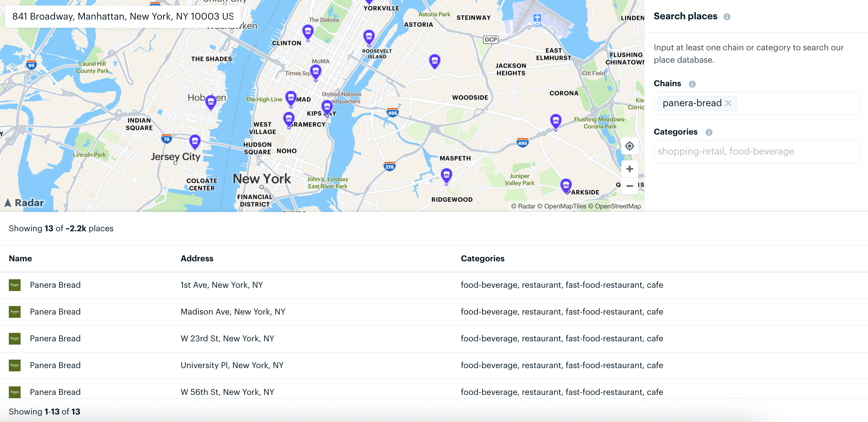
Task: Click 'W 23rd St, New York, NY' address
Action: pos(227,338)
